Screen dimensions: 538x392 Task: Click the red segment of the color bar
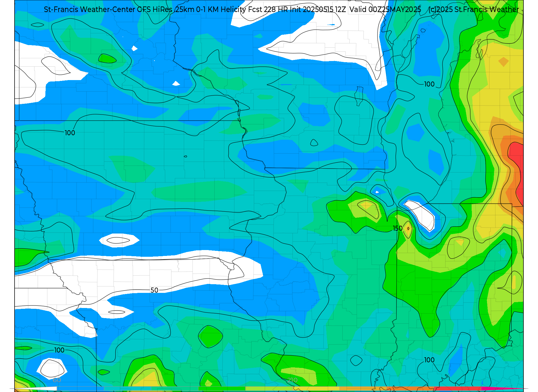click(x=457, y=389)
